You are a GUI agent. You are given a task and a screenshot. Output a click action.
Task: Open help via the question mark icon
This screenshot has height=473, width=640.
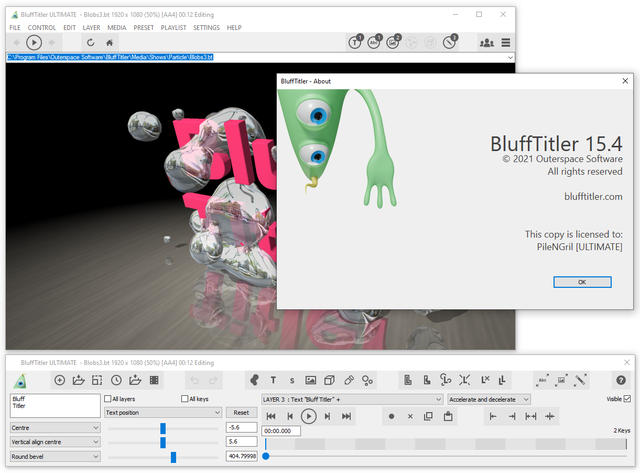pyautogui.click(x=621, y=380)
